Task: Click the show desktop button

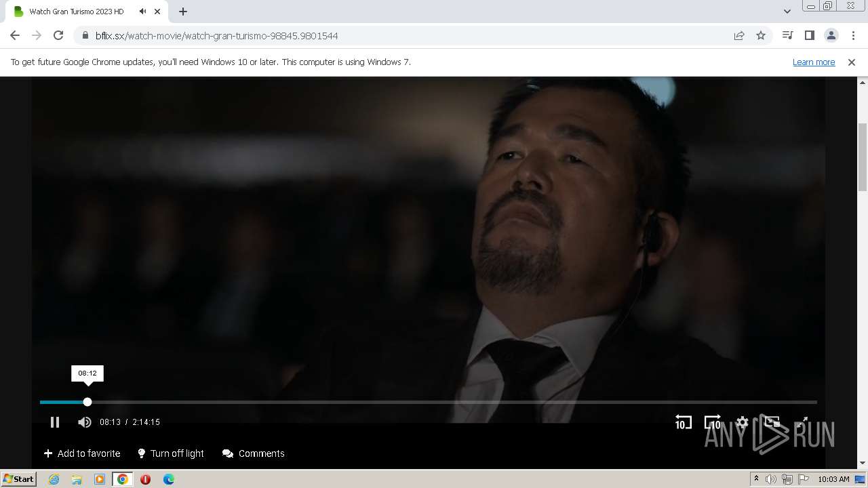Action: (x=861, y=479)
